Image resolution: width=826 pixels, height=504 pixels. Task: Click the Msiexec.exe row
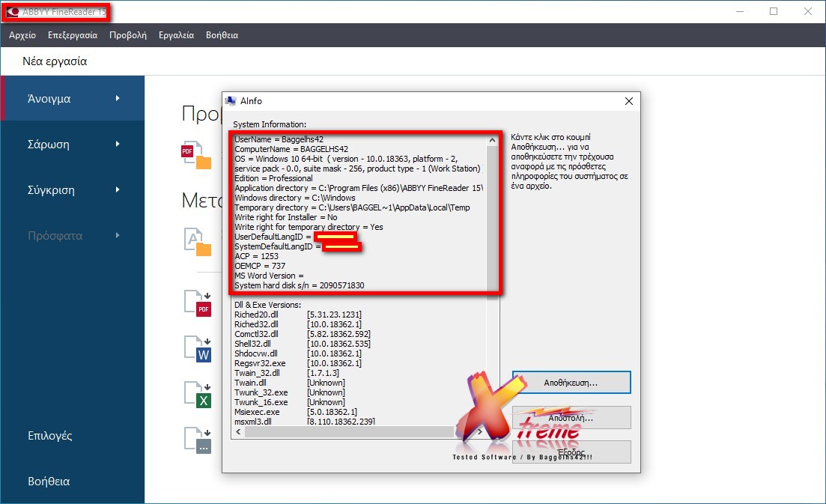[x=296, y=412]
